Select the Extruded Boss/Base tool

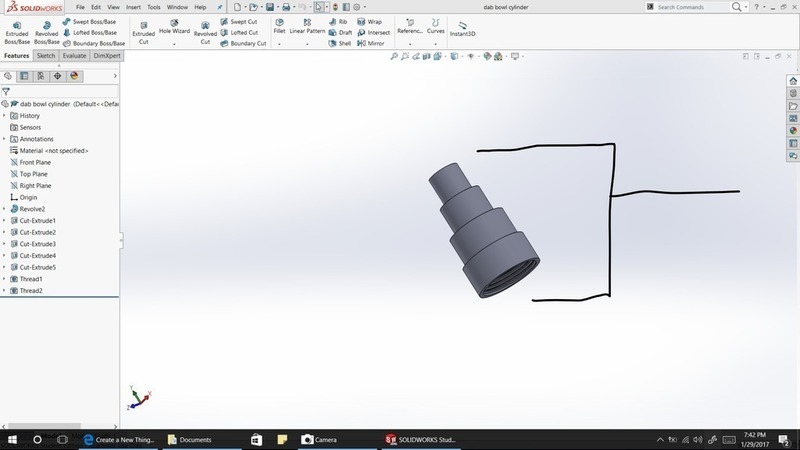coord(17,33)
